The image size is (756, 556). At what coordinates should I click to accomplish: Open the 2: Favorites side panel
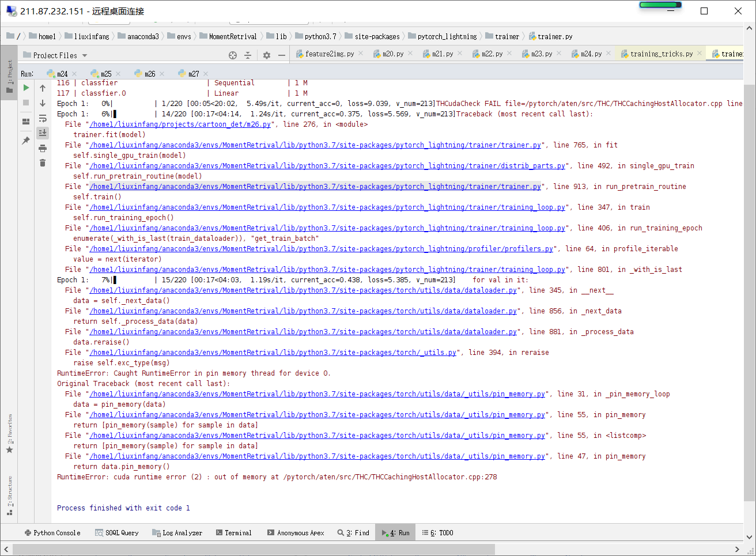pos(9,433)
